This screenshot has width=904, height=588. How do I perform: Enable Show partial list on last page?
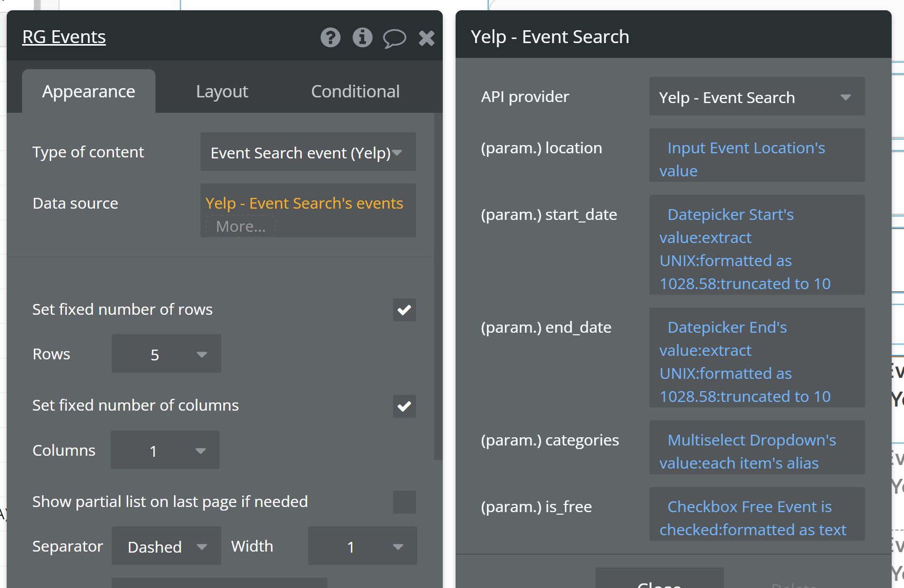point(404,502)
